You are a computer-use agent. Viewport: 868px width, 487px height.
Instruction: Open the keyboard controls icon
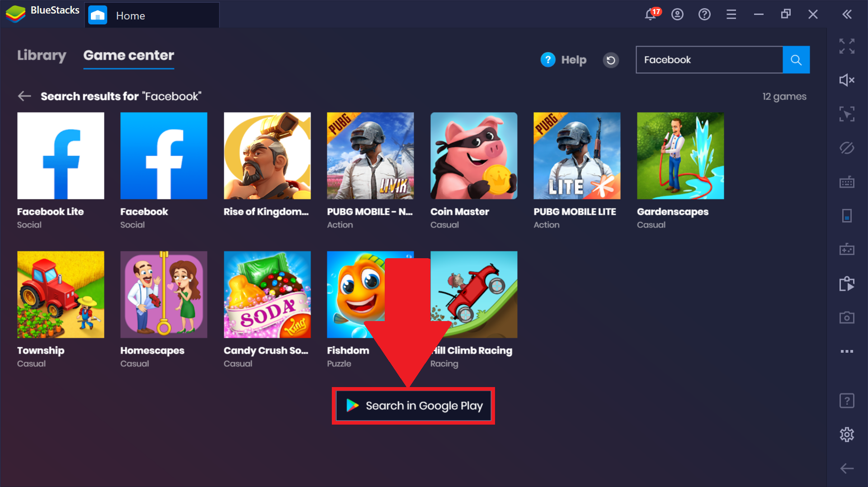coord(847,182)
